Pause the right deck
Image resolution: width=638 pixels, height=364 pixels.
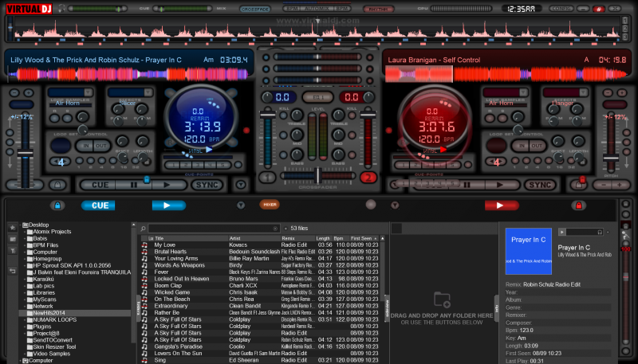467,185
